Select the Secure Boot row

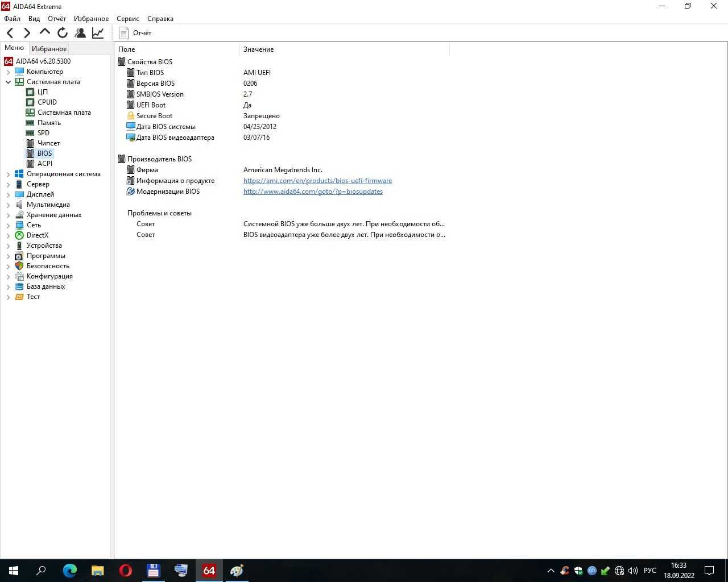click(282, 116)
